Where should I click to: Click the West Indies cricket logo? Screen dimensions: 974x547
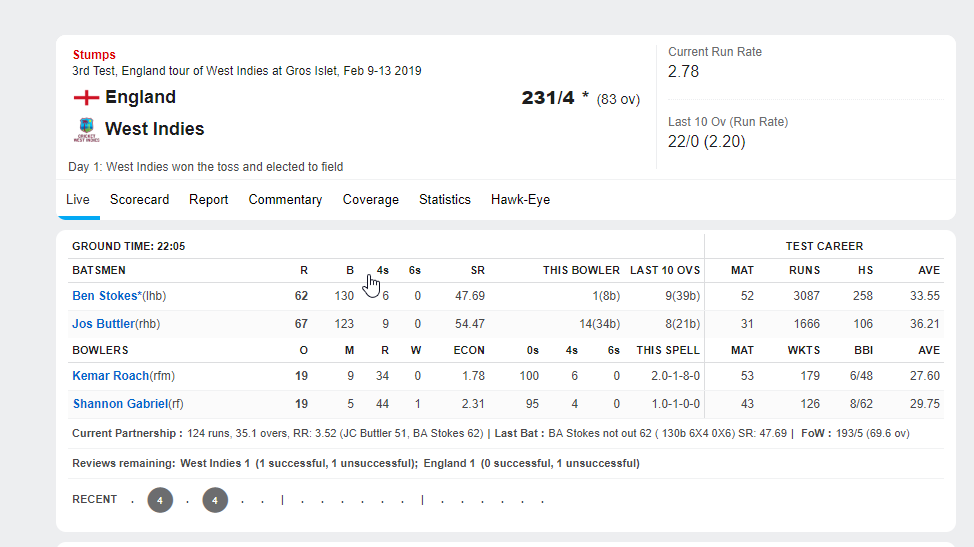86,130
